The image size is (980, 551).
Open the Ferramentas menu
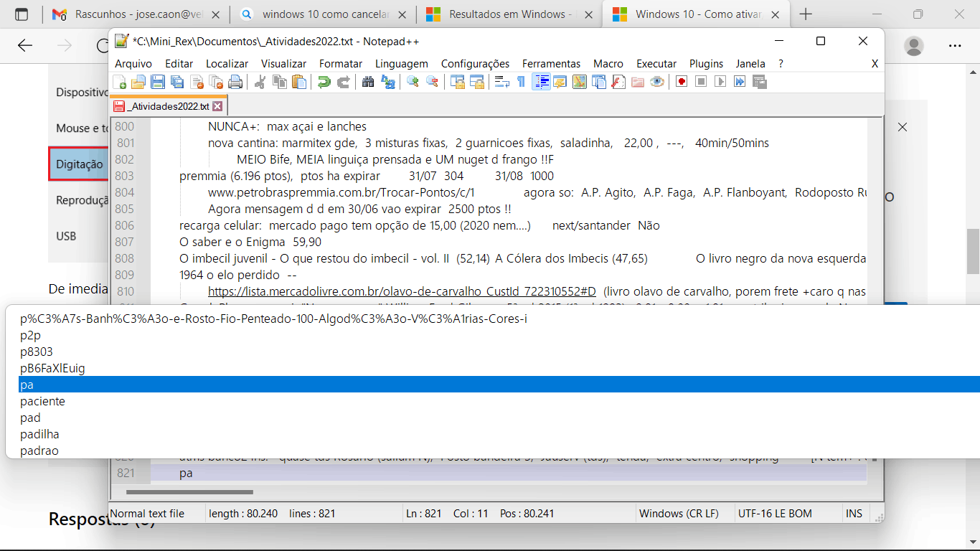(552, 64)
